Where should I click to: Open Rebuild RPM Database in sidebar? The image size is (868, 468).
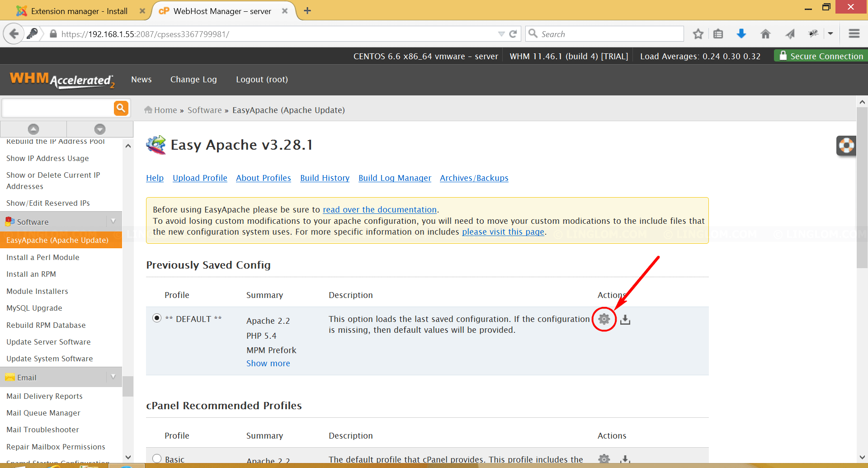tap(46, 325)
